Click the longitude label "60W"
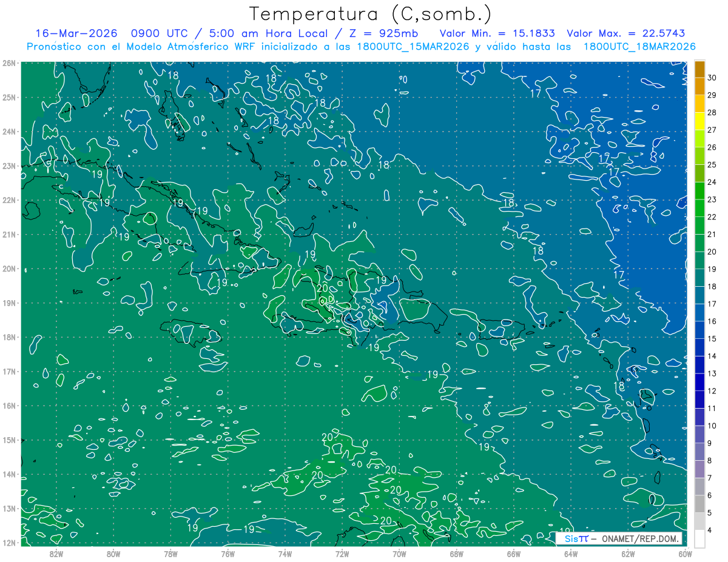 tap(686, 553)
